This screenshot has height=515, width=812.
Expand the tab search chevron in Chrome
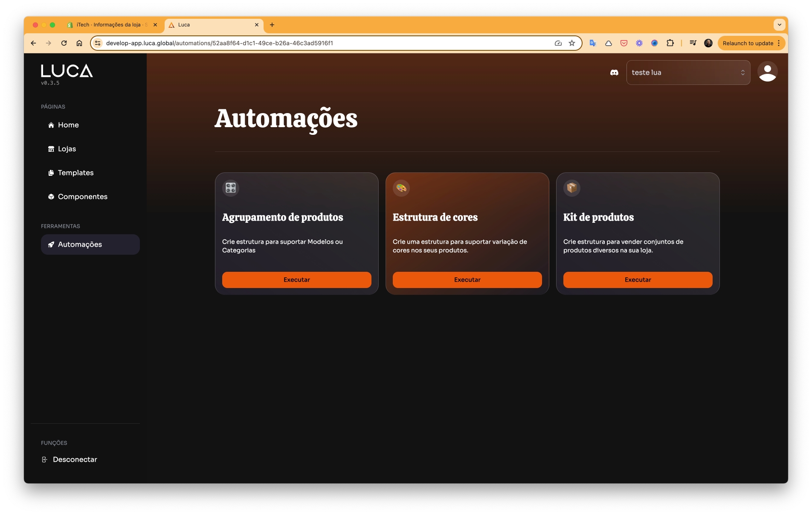(779, 25)
